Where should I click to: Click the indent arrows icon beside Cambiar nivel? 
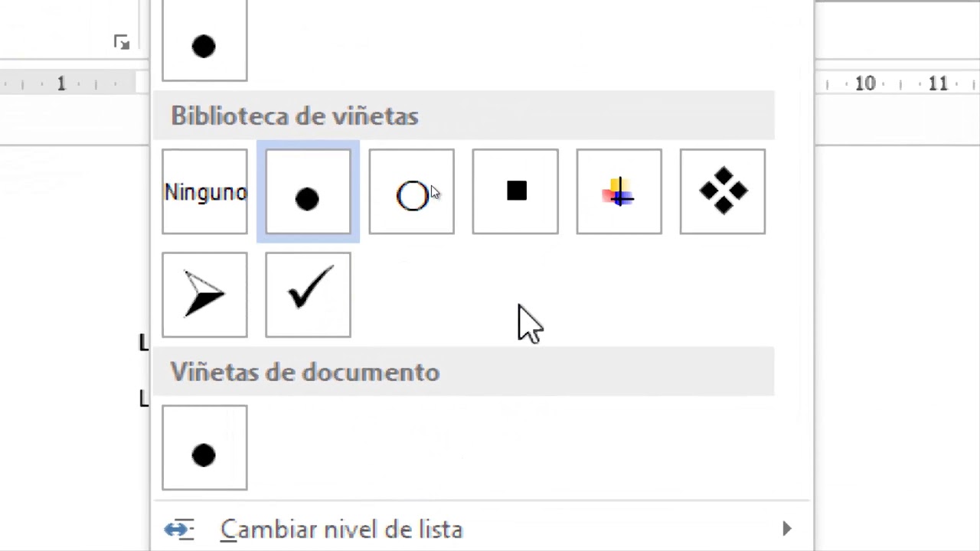pyautogui.click(x=180, y=530)
